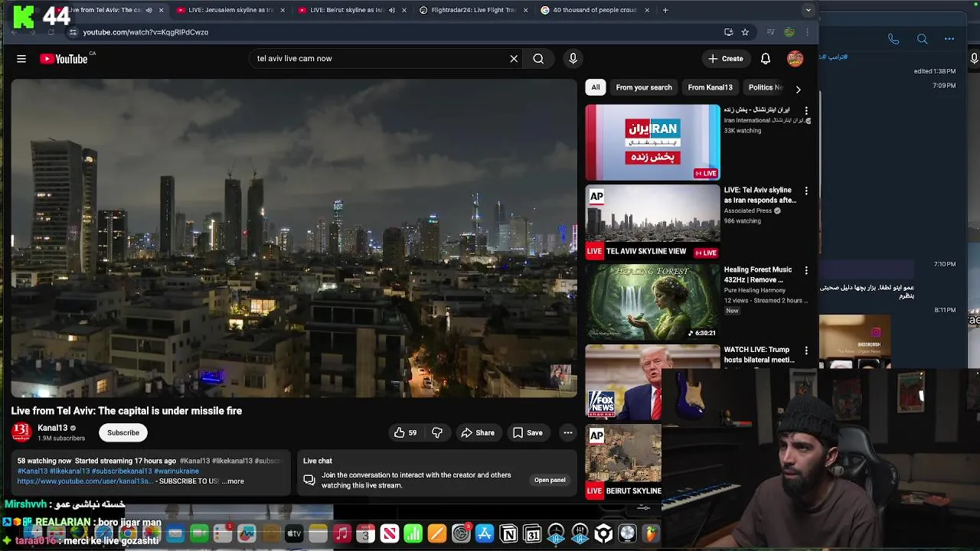Open the AP Tel Aviv Skyline View thumbnail

pyautogui.click(x=652, y=222)
